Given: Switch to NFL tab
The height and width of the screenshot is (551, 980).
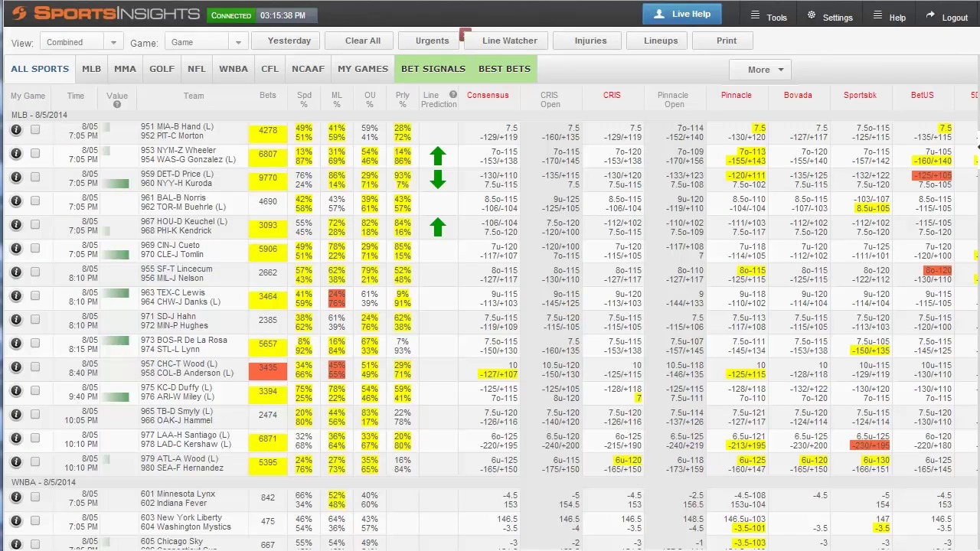Looking at the screenshot, I should tap(197, 69).
